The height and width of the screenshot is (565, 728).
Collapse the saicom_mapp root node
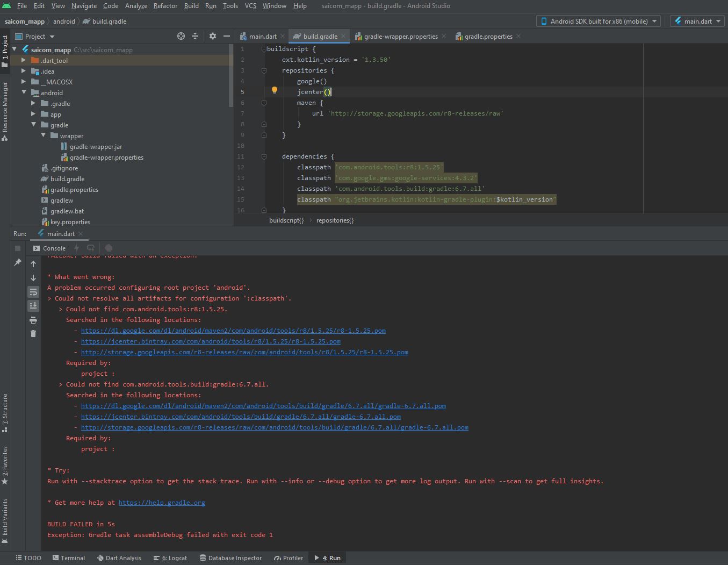pos(15,49)
